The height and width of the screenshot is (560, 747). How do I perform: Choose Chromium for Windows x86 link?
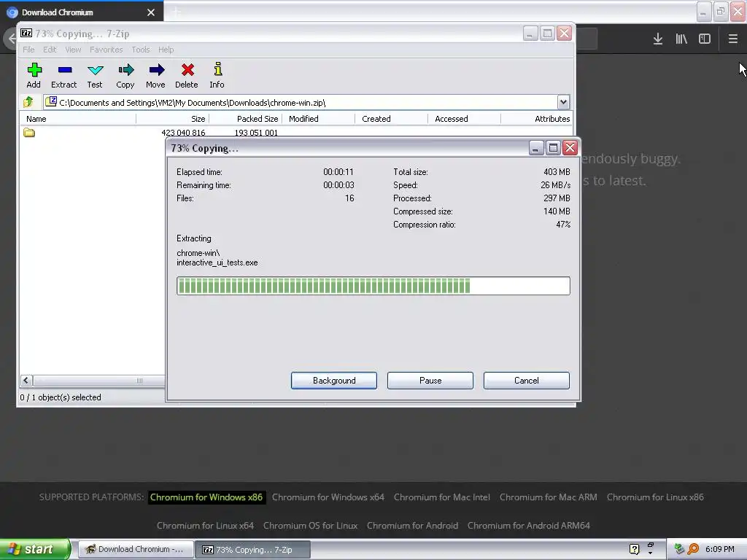pos(206,497)
